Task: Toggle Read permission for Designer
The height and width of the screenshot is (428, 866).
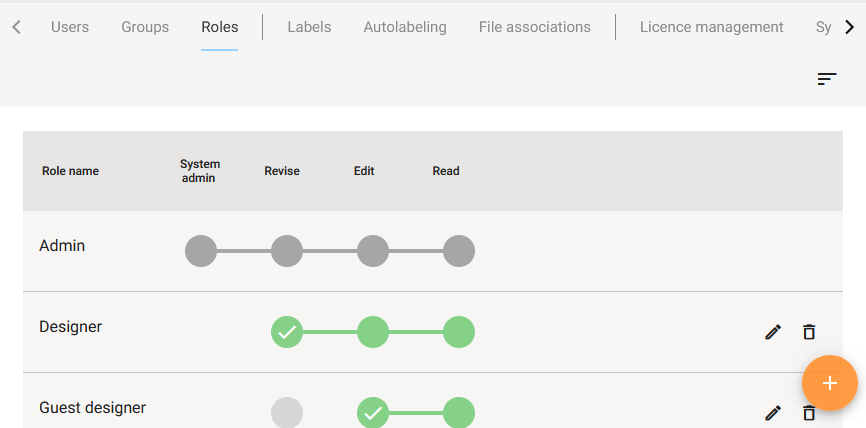Action: click(x=459, y=331)
